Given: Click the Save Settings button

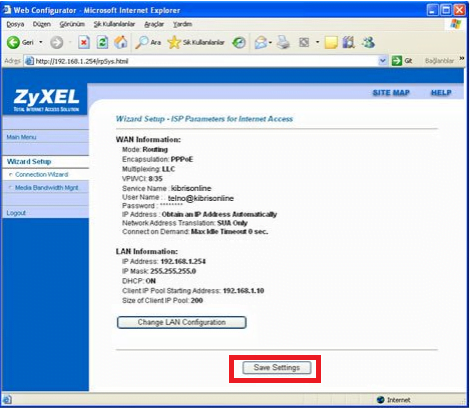Looking at the screenshot, I should click(x=277, y=368).
